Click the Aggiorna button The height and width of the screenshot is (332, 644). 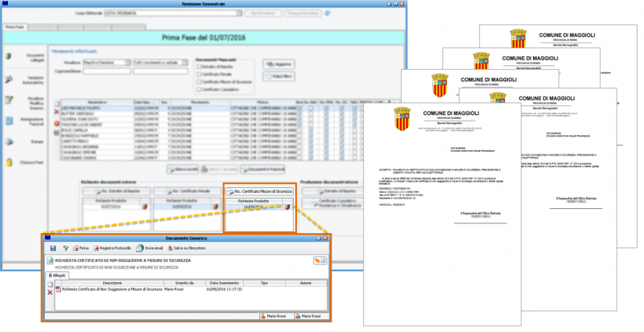pos(277,64)
